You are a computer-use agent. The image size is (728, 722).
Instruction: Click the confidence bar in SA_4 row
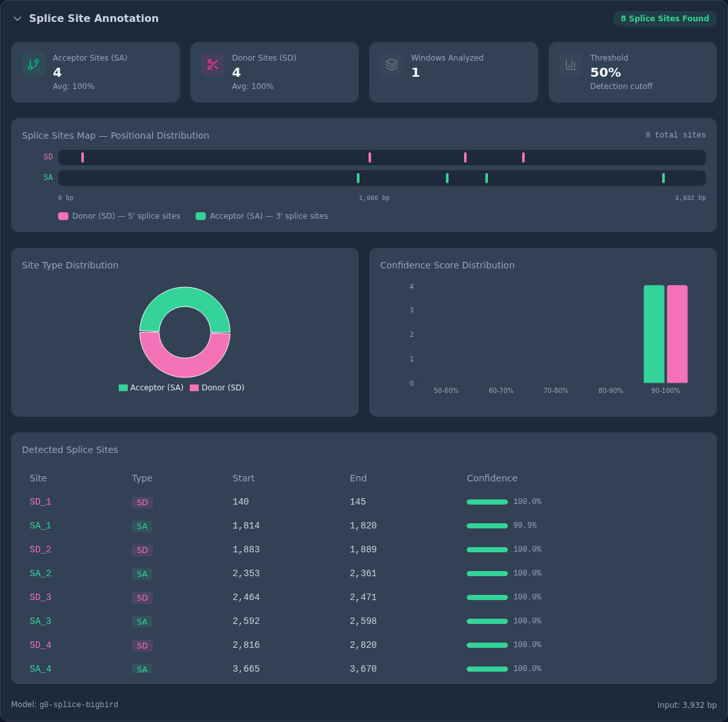(487, 669)
